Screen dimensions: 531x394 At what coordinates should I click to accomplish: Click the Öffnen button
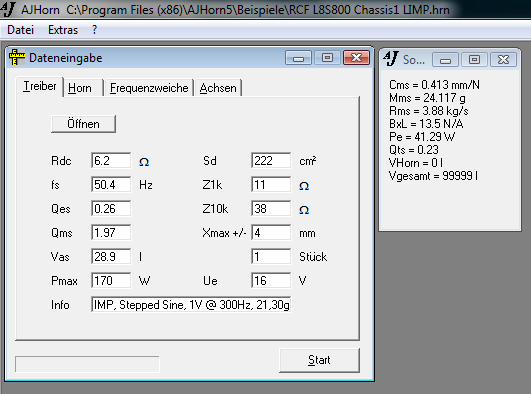click(x=83, y=124)
